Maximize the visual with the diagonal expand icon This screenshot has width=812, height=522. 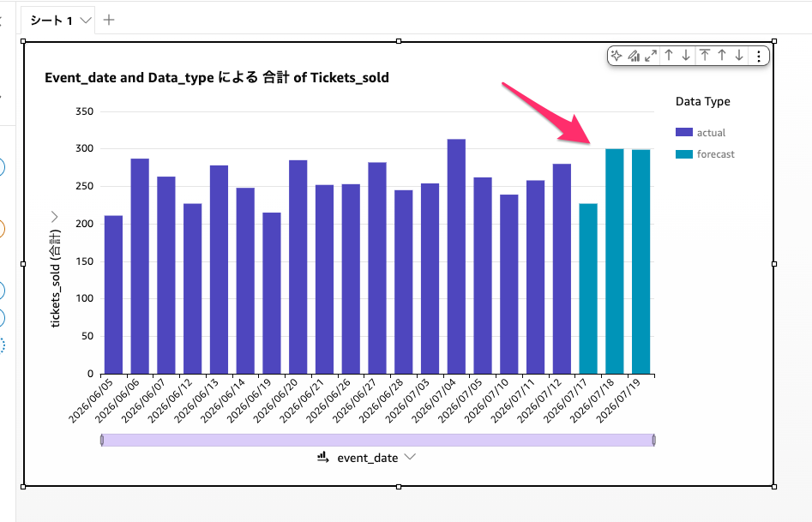click(x=651, y=56)
